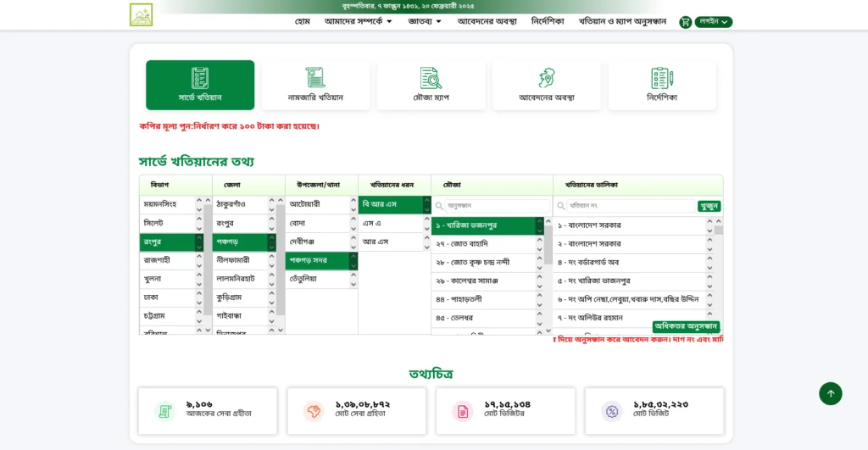Select mouza ২৭ - জোত বাহাদি

pyautogui.click(x=487, y=244)
